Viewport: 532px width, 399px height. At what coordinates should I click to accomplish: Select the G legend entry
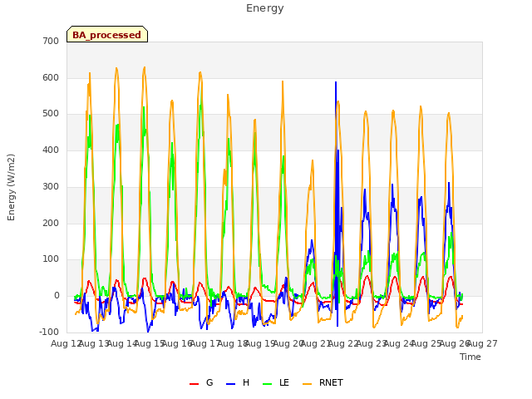[201, 382]
